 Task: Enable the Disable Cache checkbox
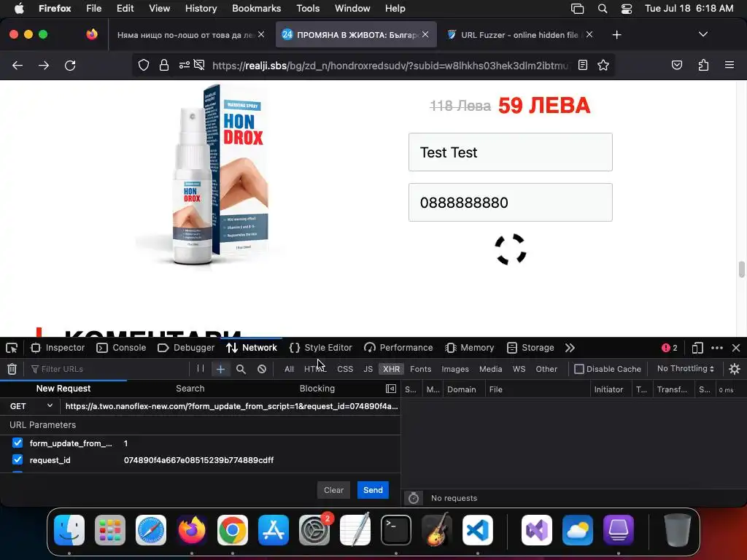pyautogui.click(x=579, y=369)
